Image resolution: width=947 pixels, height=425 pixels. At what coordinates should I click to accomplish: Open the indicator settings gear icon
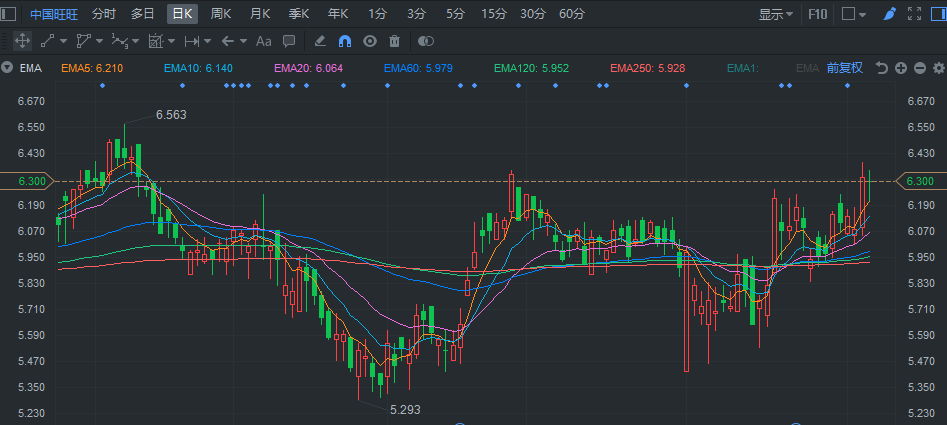pyautogui.click(x=939, y=68)
